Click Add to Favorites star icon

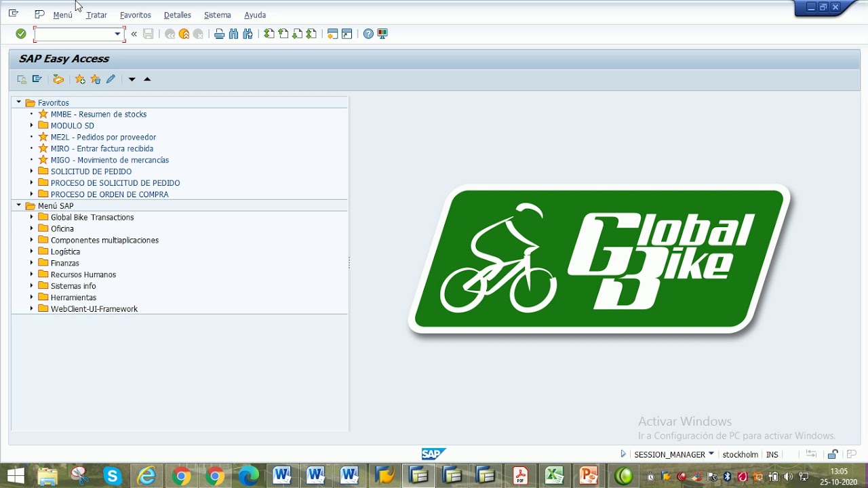pyautogui.click(x=80, y=79)
